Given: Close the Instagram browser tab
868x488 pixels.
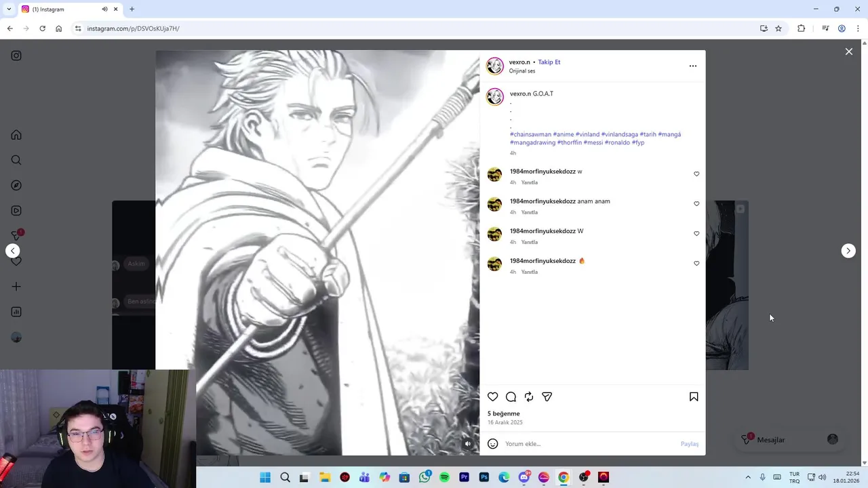Looking at the screenshot, I should pyautogui.click(x=115, y=9).
